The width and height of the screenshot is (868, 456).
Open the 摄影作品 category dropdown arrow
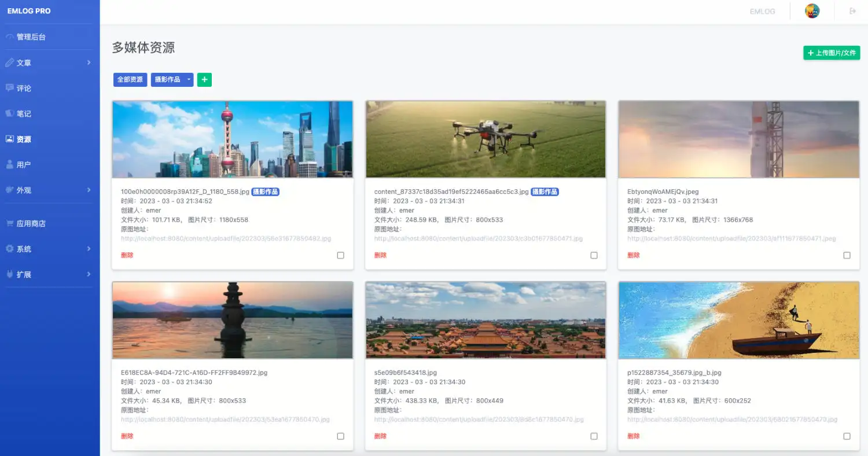189,79
